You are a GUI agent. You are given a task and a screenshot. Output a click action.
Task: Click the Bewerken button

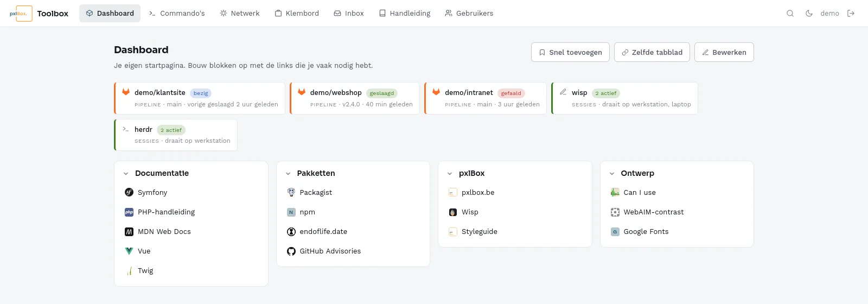click(724, 52)
